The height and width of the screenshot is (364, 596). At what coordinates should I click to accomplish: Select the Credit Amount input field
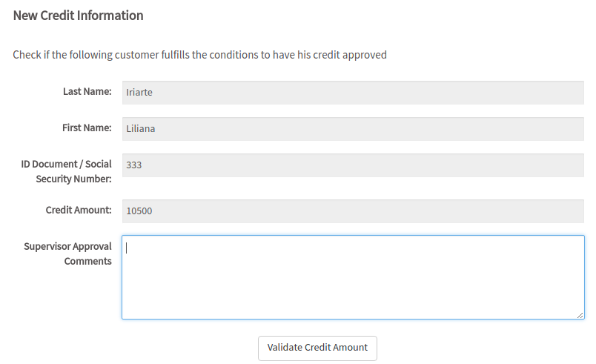[x=353, y=211]
